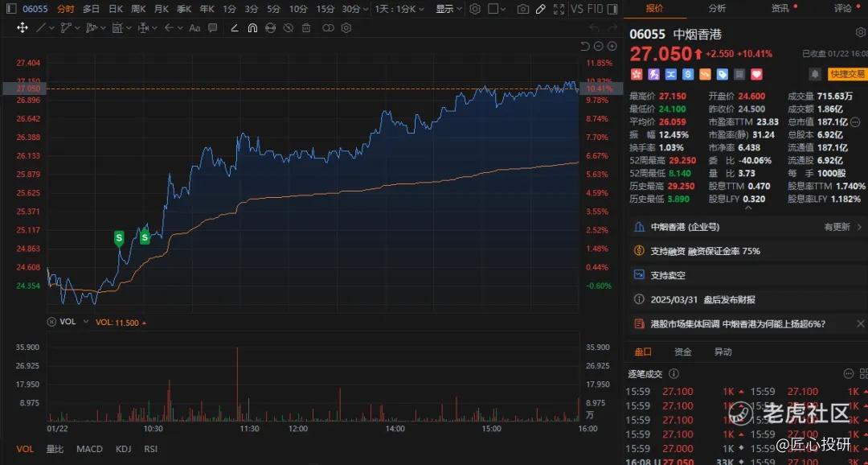Image resolution: width=868 pixels, height=465 pixels.
Task: Open the 资金 tab
Action: tap(682, 352)
